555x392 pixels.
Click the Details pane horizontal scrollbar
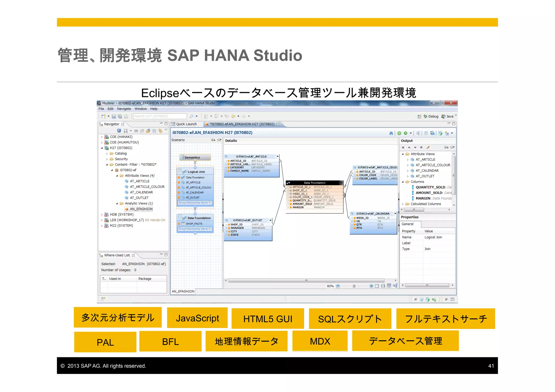pos(306,280)
